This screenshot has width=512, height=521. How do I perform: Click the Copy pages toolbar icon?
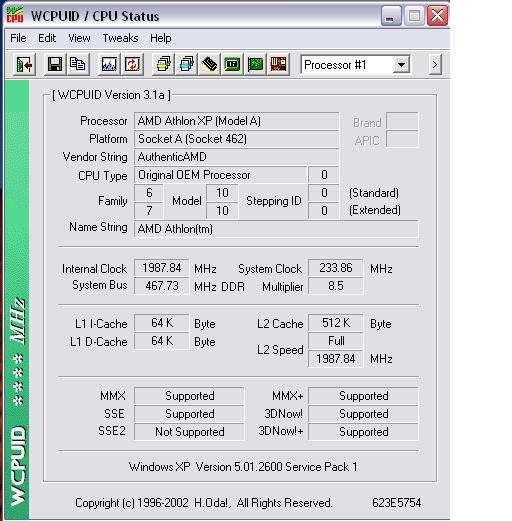(78, 64)
